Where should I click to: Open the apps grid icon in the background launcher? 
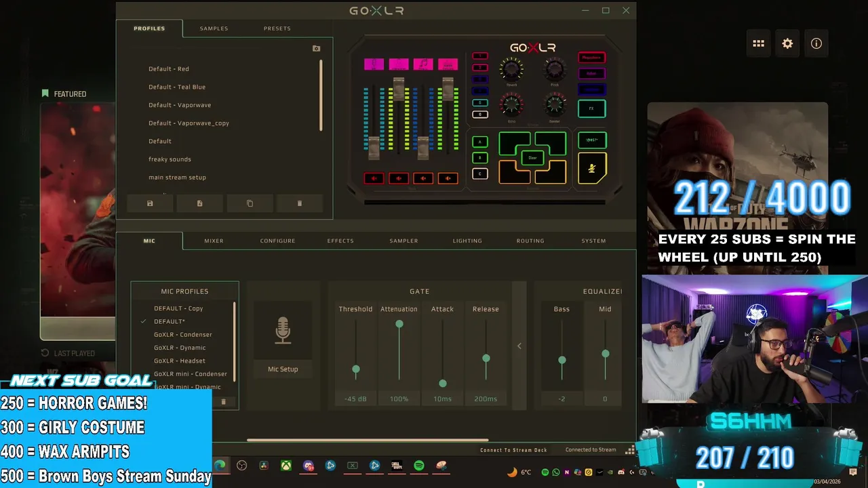[x=758, y=43]
